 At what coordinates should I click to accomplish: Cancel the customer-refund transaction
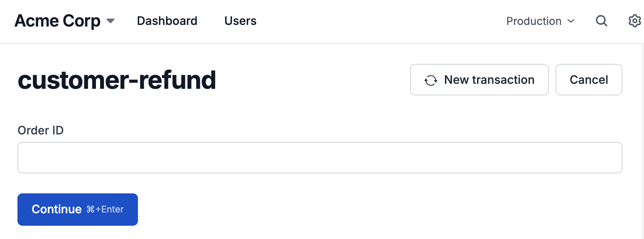click(x=589, y=80)
